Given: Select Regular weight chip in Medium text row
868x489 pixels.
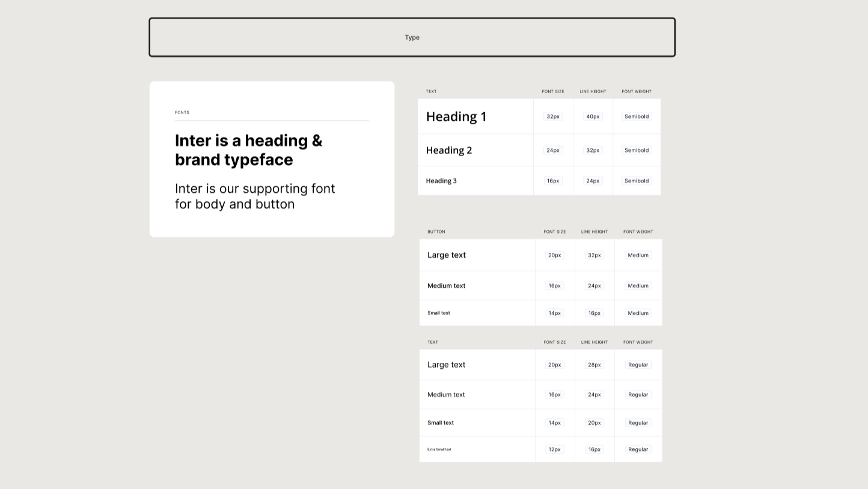Looking at the screenshot, I should point(638,395).
